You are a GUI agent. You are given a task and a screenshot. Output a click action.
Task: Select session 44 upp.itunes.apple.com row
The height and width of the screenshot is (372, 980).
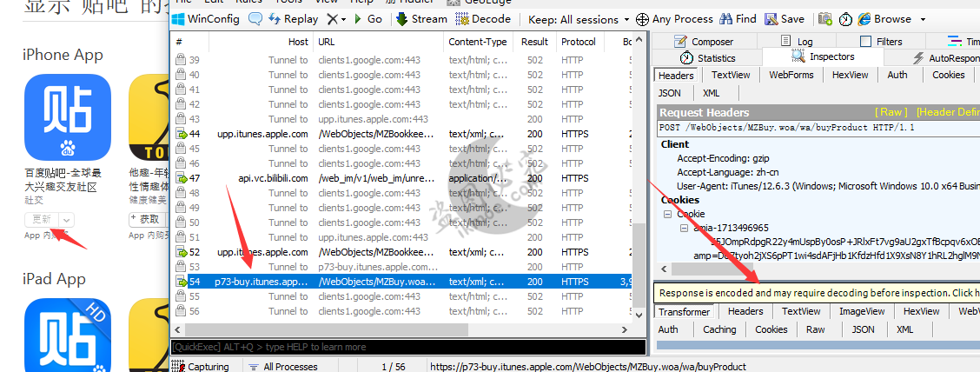click(x=401, y=134)
